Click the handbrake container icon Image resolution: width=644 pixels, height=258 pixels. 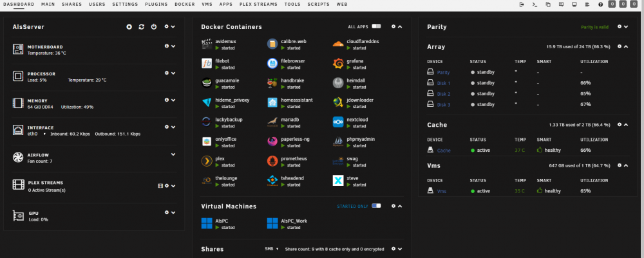tap(272, 83)
